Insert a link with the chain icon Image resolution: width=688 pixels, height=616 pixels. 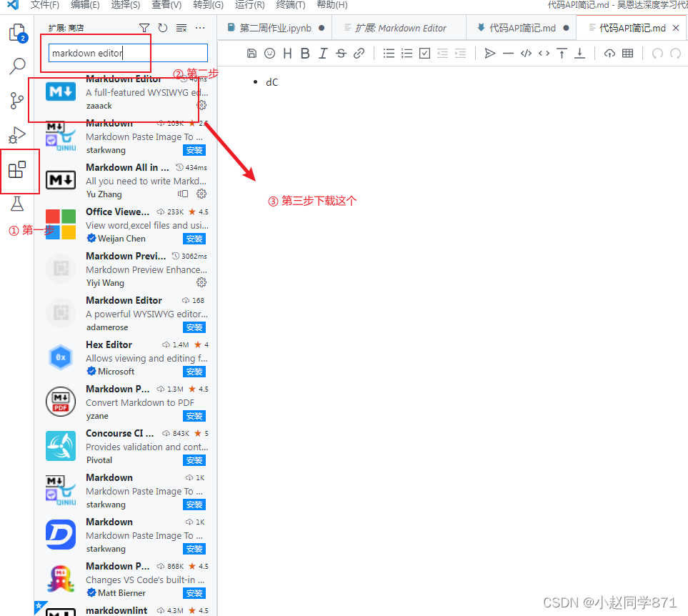[359, 53]
